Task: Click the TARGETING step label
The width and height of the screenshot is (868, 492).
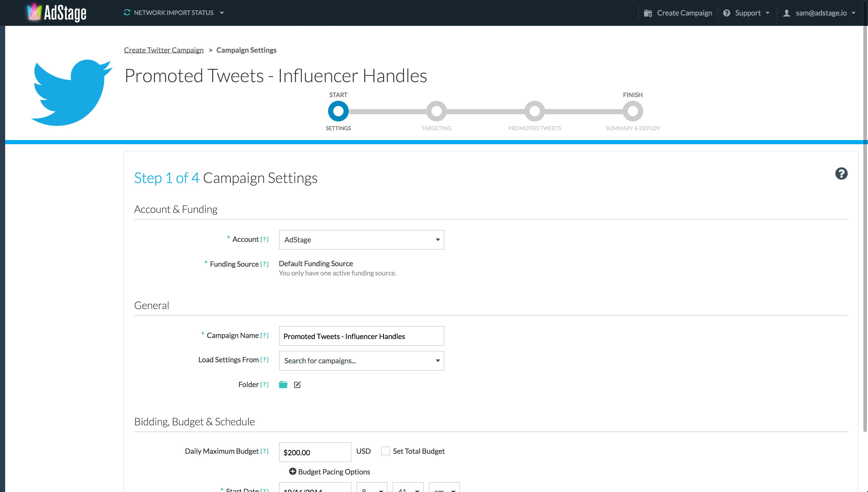Action: (x=436, y=128)
